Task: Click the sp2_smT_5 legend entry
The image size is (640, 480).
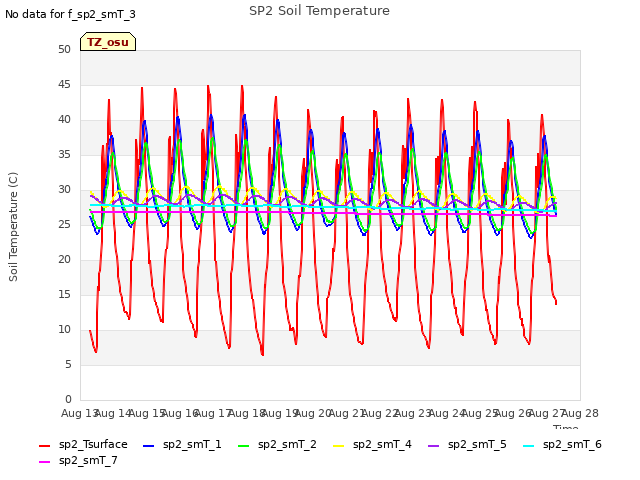Action: 467,444
